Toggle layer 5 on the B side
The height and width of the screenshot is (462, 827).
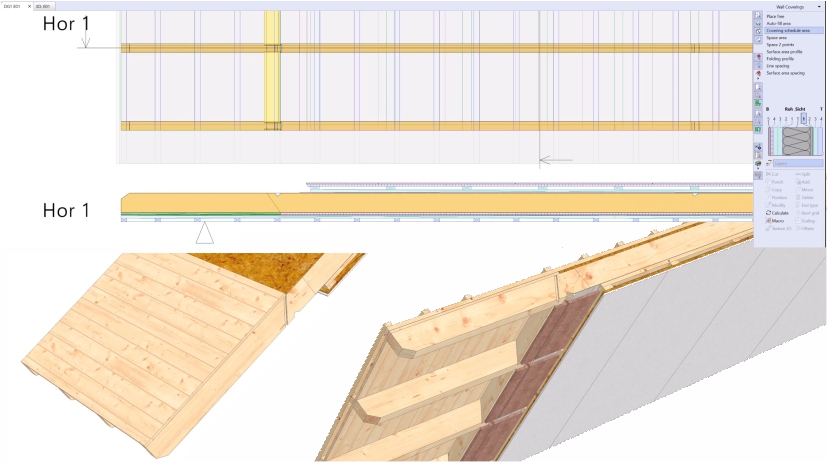[x=768, y=119]
